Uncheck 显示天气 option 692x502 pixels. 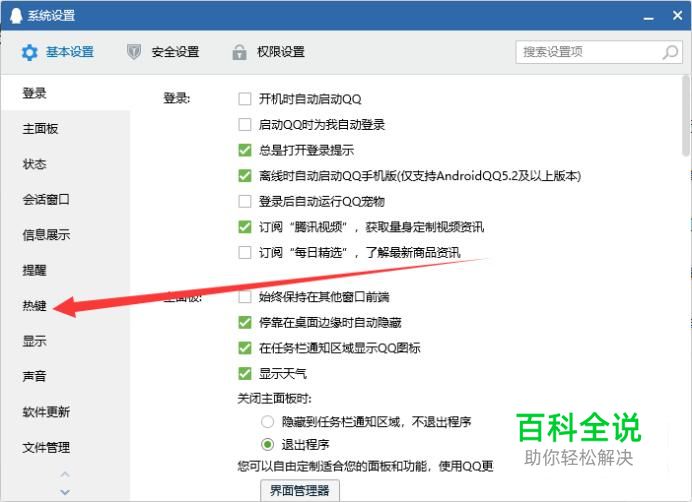tap(245, 374)
